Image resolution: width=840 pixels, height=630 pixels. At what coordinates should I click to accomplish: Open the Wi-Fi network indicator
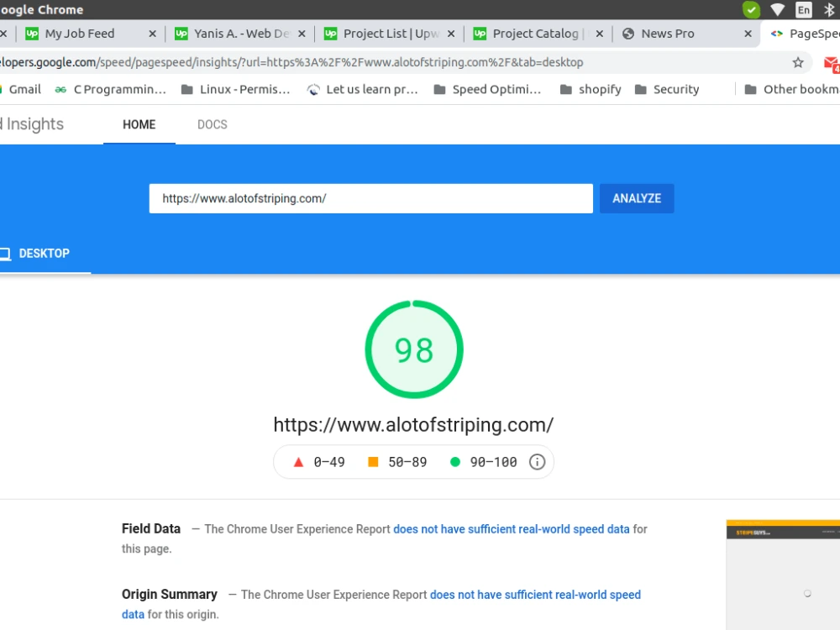(777, 9)
